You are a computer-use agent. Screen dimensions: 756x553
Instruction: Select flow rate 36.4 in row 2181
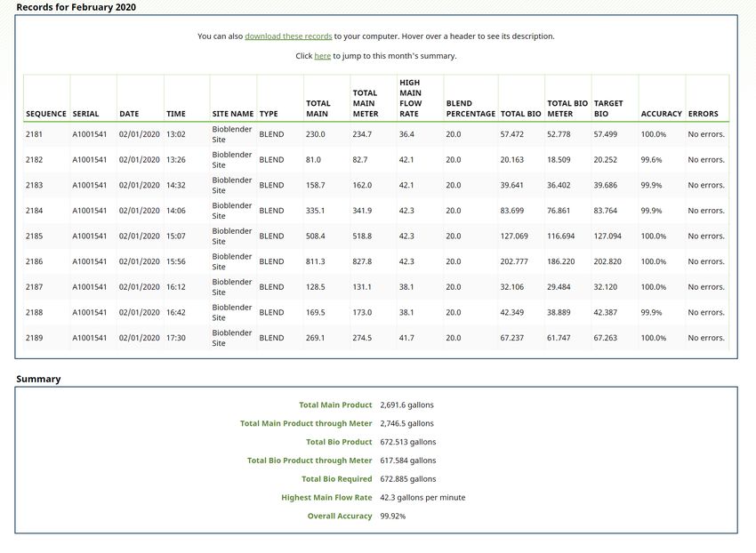406,134
